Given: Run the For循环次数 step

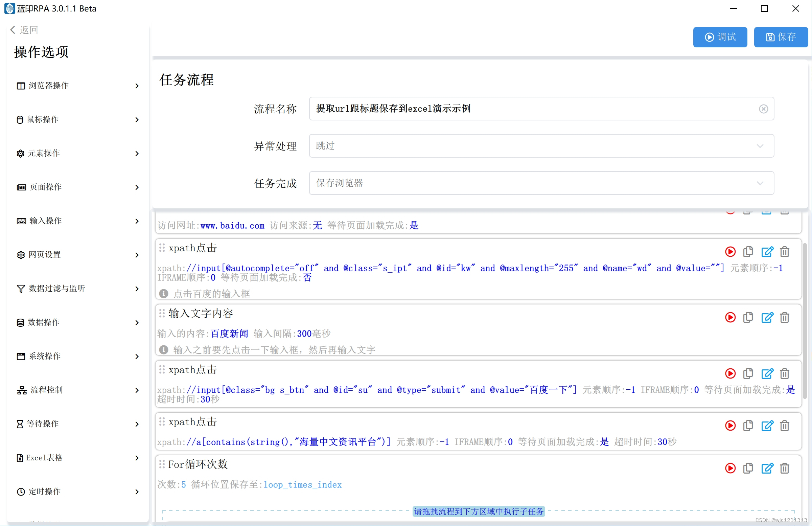Looking at the screenshot, I should [730, 468].
